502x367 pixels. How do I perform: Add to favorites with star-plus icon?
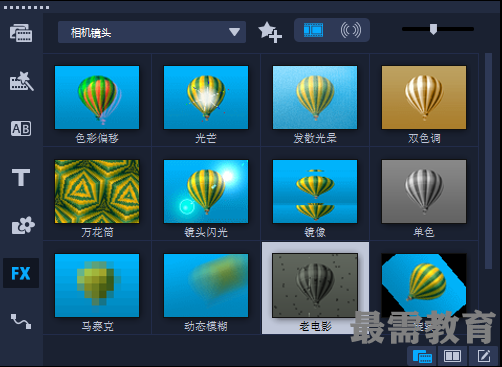[x=270, y=32]
